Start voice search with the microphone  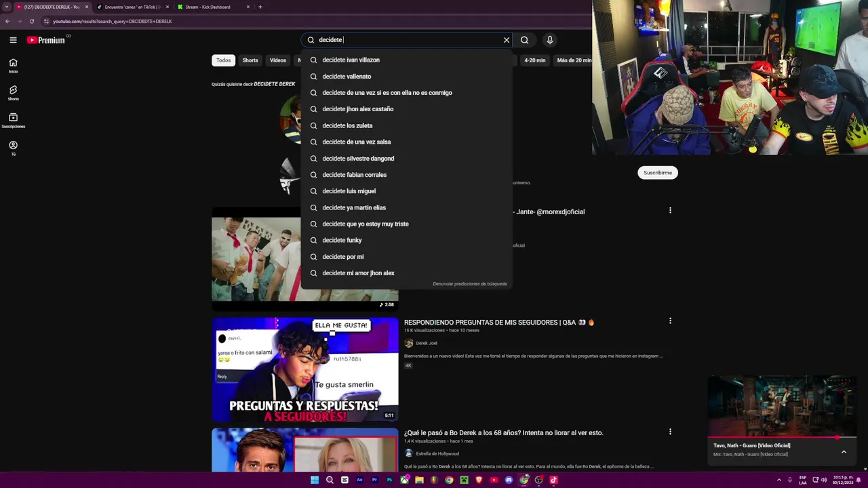(550, 40)
